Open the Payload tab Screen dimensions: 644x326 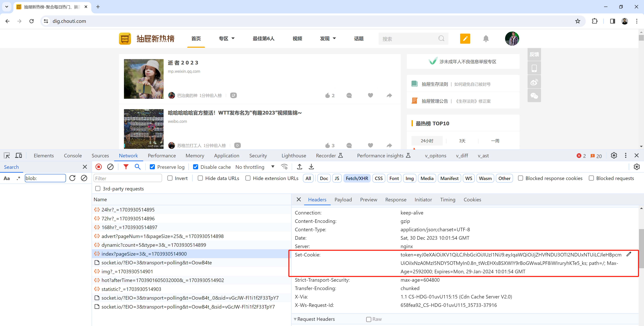click(x=343, y=200)
